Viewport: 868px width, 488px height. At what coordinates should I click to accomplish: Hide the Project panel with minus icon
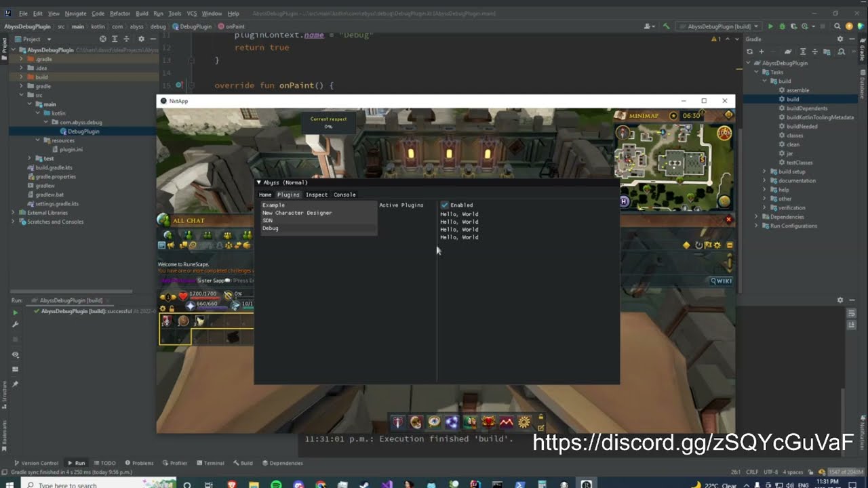coord(152,39)
